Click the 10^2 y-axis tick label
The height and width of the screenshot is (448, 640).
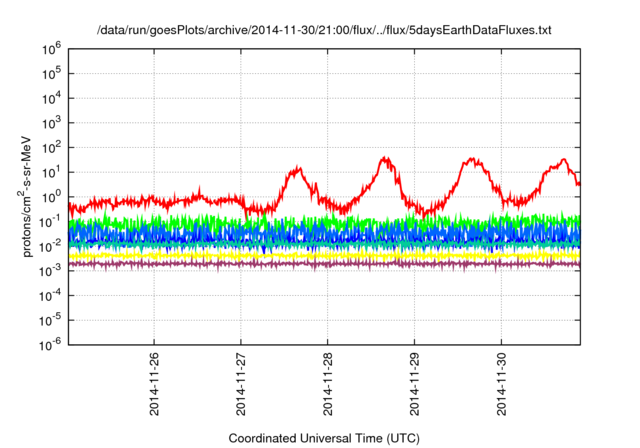tap(51, 148)
